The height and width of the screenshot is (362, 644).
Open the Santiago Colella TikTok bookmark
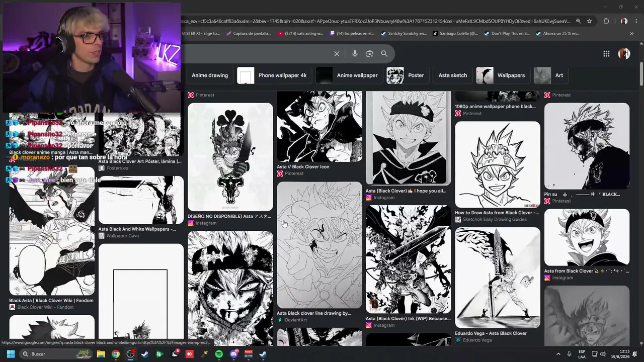(x=455, y=34)
